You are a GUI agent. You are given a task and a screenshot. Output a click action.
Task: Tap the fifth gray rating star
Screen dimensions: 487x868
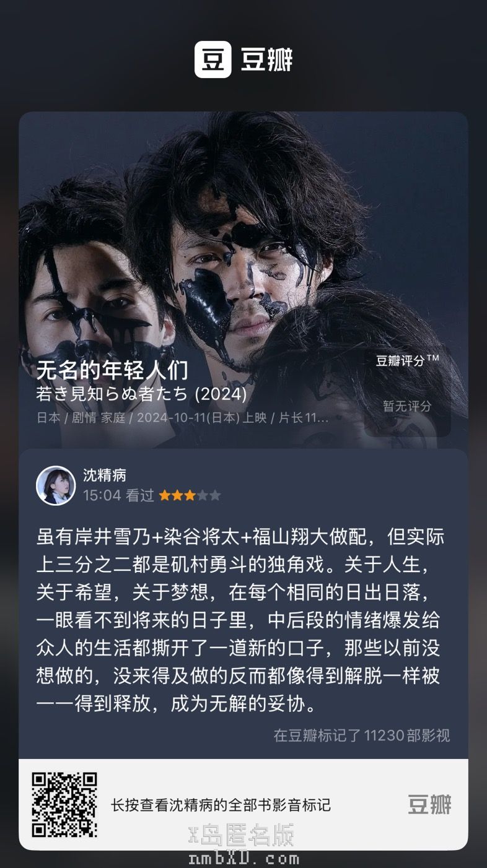[x=214, y=495]
